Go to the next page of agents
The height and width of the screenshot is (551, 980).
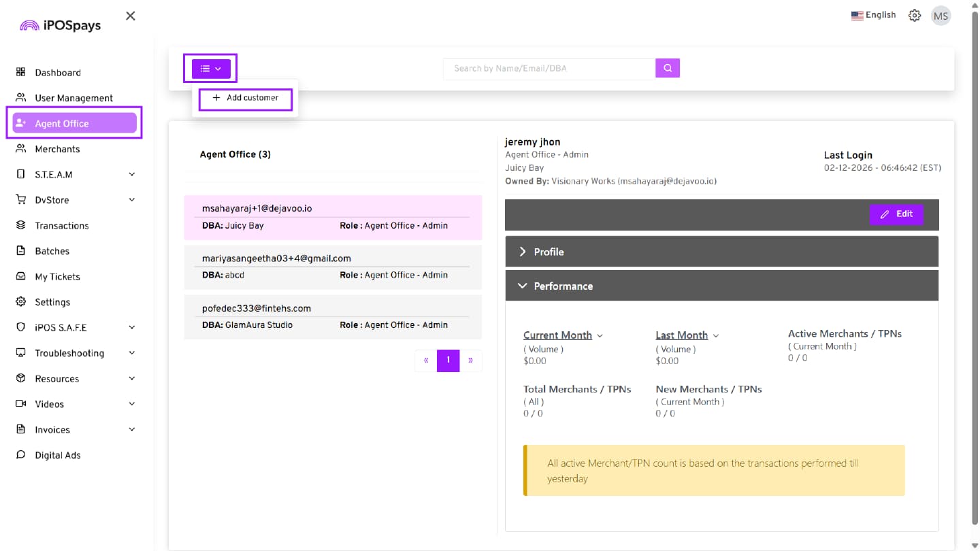470,361
